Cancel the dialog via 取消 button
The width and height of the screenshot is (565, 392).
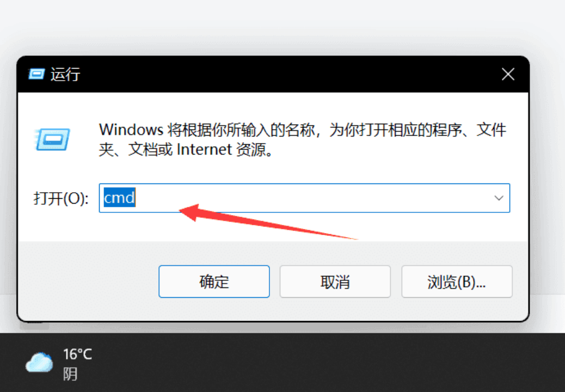click(x=335, y=282)
